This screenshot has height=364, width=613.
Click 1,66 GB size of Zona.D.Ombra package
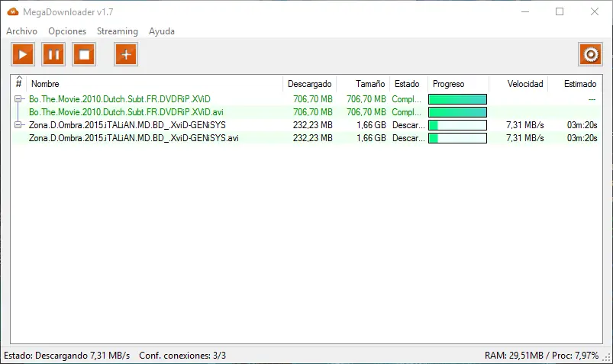tap(371, 125)
